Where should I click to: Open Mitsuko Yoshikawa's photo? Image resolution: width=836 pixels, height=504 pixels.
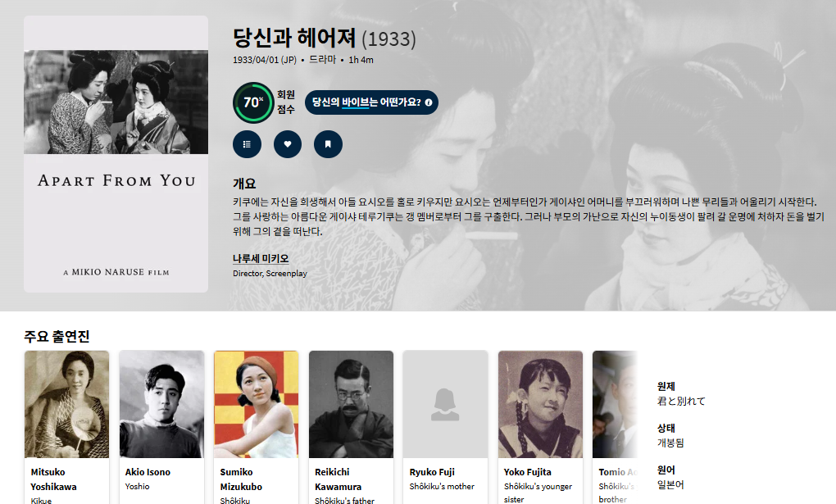[x=66, y=404]
